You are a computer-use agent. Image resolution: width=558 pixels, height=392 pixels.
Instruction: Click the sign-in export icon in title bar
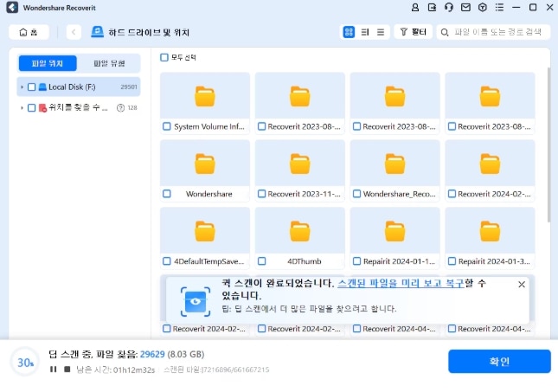pyautogui.click(x=432, y=8)
